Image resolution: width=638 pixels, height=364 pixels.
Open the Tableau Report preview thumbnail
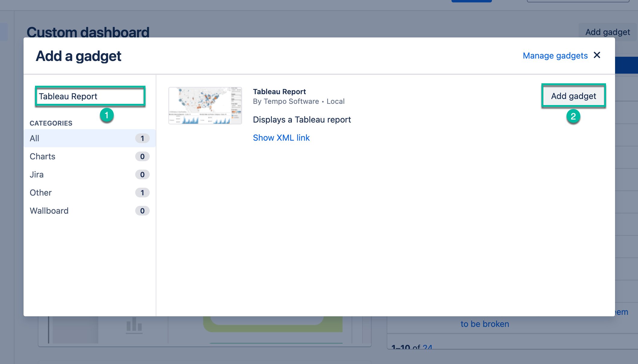(x=205, y=106)
